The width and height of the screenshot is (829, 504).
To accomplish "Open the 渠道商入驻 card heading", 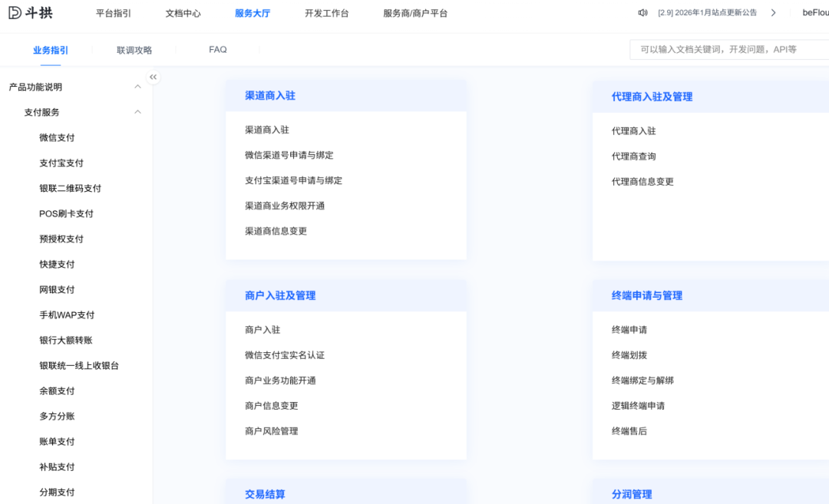I will [270, 96].
